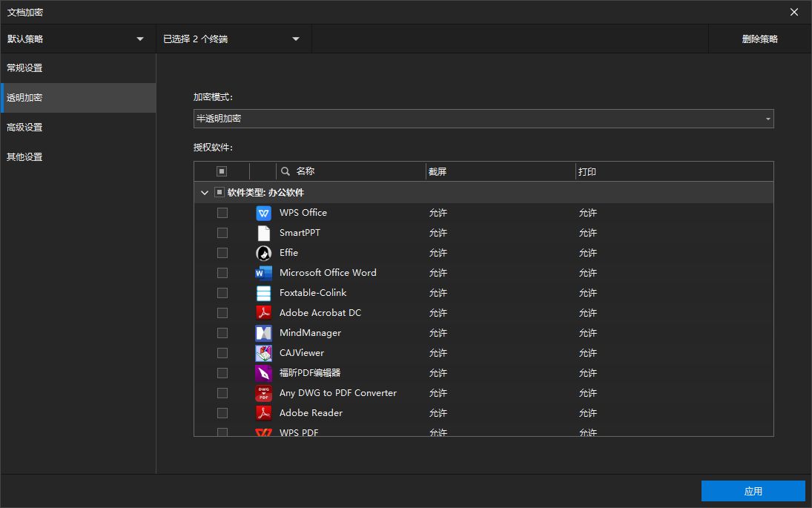The image size is (812, 508).
Task: Click 打印 允许 cell for Effie
Action: click(588, 253)
